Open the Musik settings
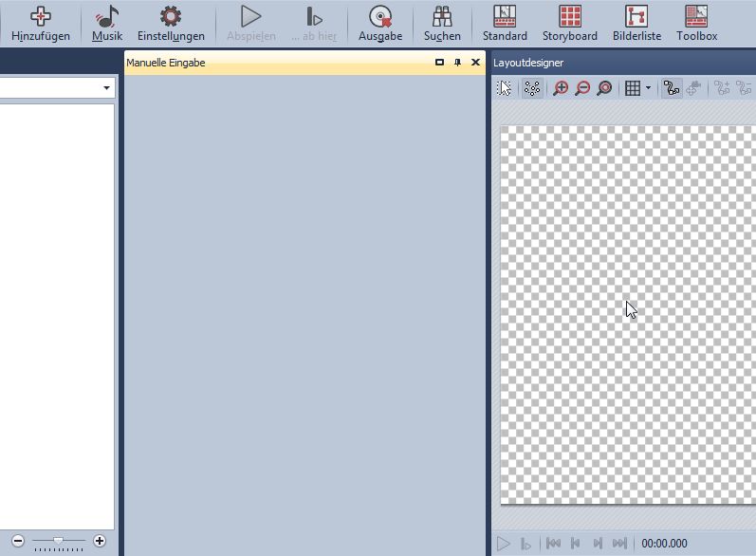Viewport: 756px width, 556px height. coord(107,23)
